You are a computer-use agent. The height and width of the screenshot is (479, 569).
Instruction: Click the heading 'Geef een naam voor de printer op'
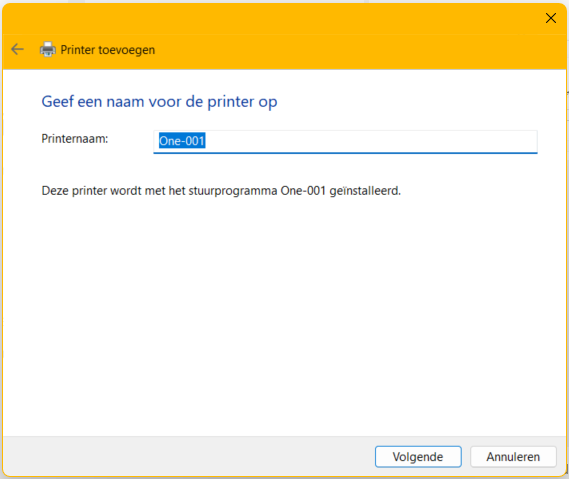click(x=159, y=102)
